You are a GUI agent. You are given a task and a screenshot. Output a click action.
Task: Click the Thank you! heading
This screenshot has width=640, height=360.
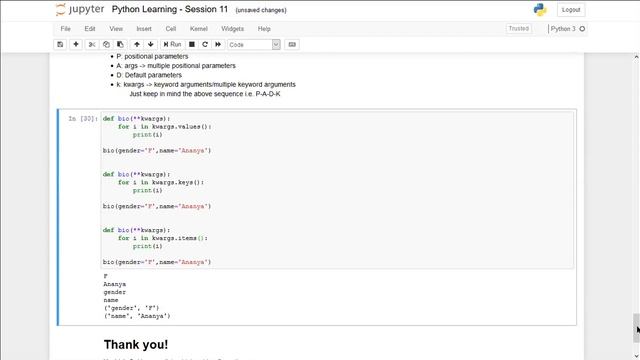(x=136, y=344)
